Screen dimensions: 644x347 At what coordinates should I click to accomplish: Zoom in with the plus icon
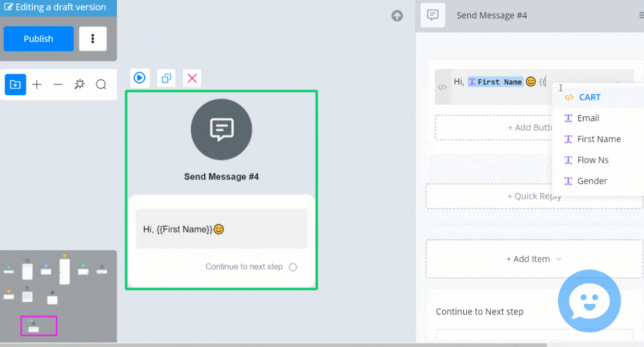37,84
